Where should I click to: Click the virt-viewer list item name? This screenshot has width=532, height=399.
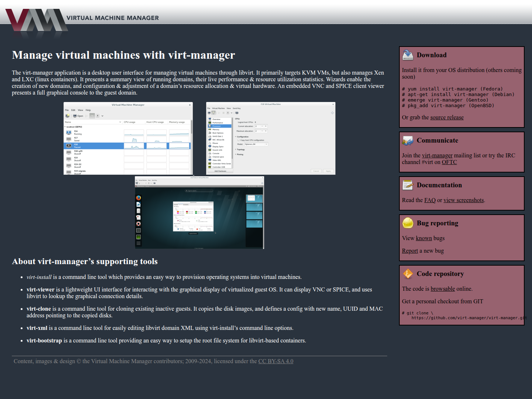tap(41, 290)
